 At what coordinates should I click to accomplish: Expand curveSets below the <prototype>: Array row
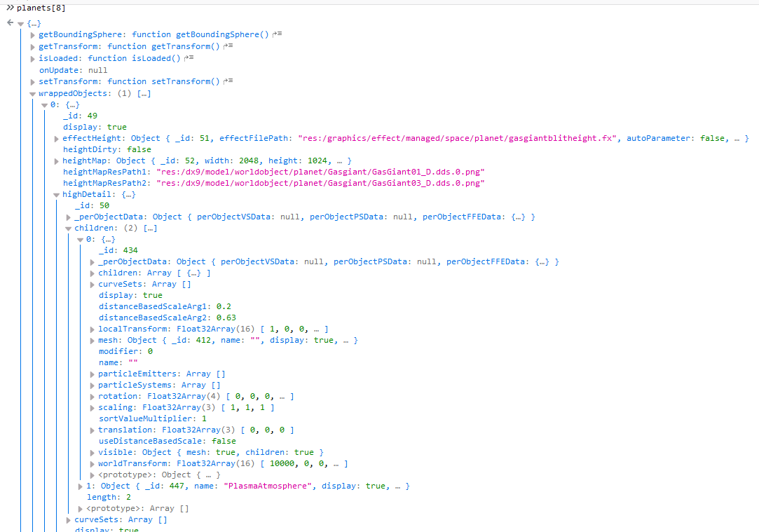[68, 520]
